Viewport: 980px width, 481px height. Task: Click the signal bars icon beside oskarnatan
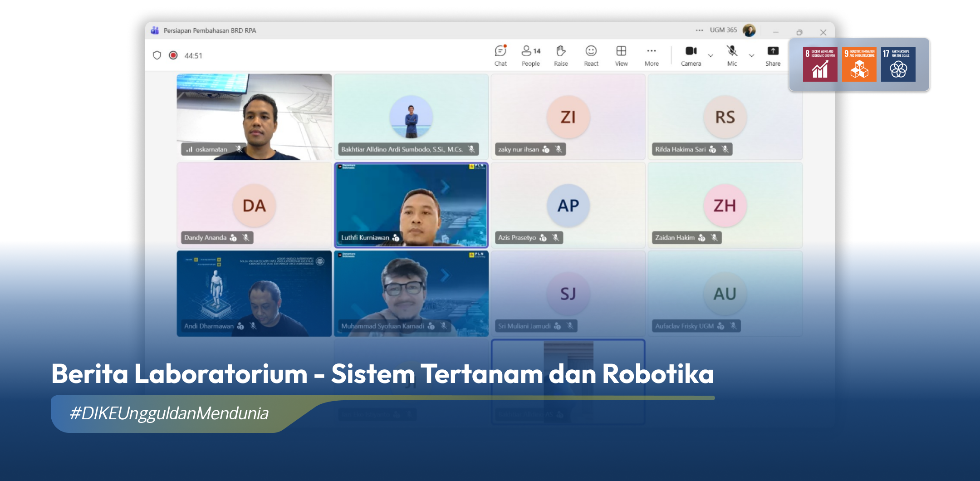pyautogui.click(x=189, y=149)
